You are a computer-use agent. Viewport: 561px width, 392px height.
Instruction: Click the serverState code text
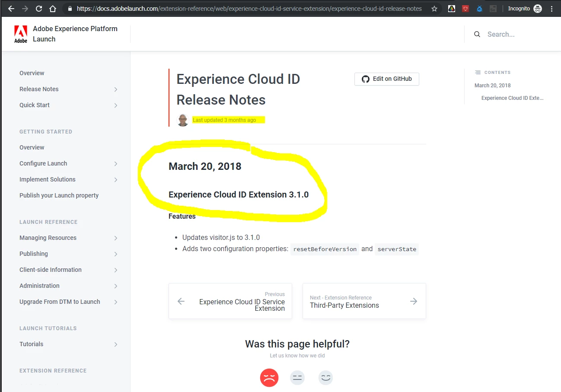pos(397,249)
